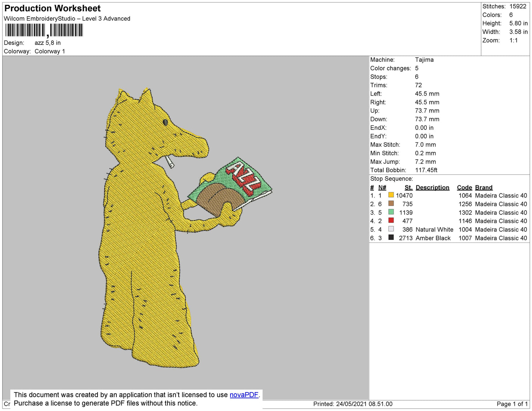Click the 'Amber Black' description cell
Image resolution: width=532 pixels, height=411 pixels.
pyautogui.click(x=433, y=238)
